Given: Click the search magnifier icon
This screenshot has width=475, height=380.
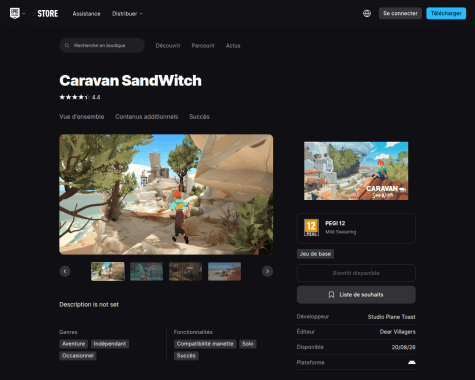Looking at the screenshot, I should (67, 45).
